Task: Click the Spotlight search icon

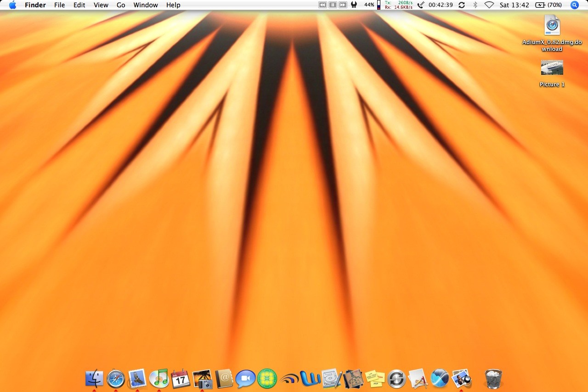Action: click(x=574, y=5)
